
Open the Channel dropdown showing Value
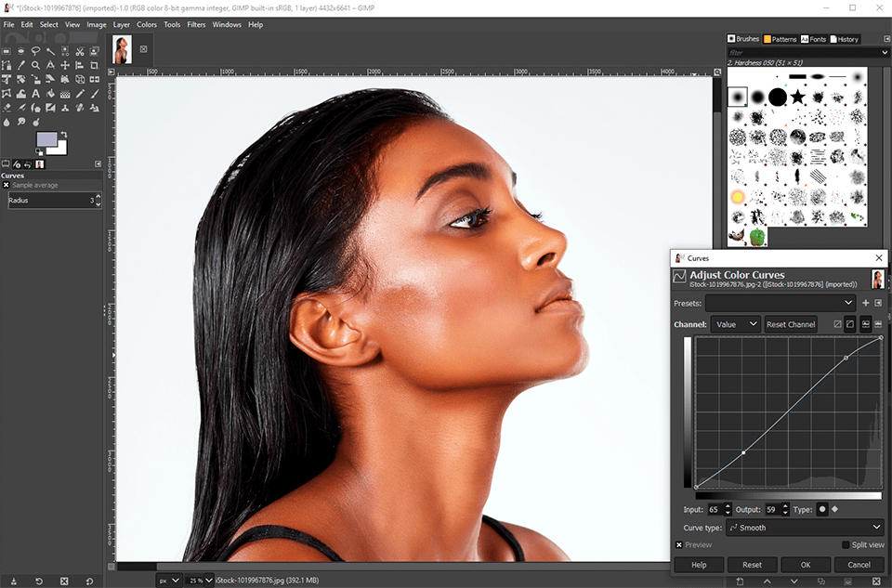coord(734,324)
